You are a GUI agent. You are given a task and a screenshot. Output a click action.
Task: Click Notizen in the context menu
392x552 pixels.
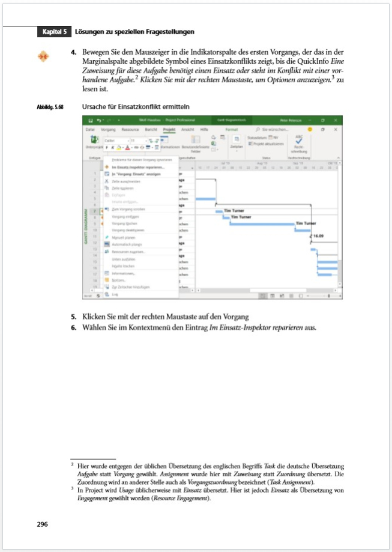pyautogui.click(x=118, y=280)
